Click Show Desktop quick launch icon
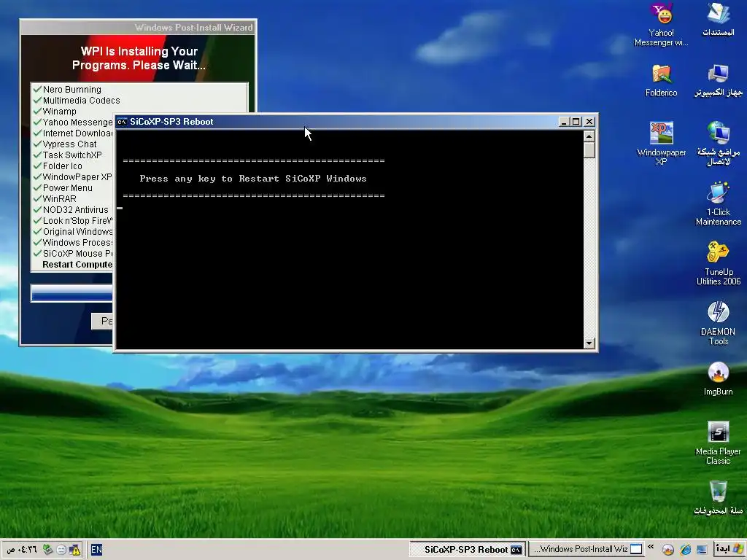 coord(702,550)
